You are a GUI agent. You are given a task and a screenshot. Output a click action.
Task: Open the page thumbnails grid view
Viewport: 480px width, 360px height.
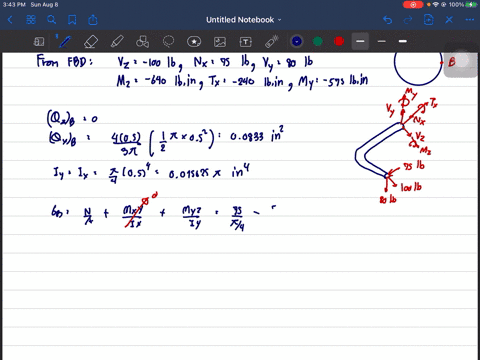pos(31,20)
